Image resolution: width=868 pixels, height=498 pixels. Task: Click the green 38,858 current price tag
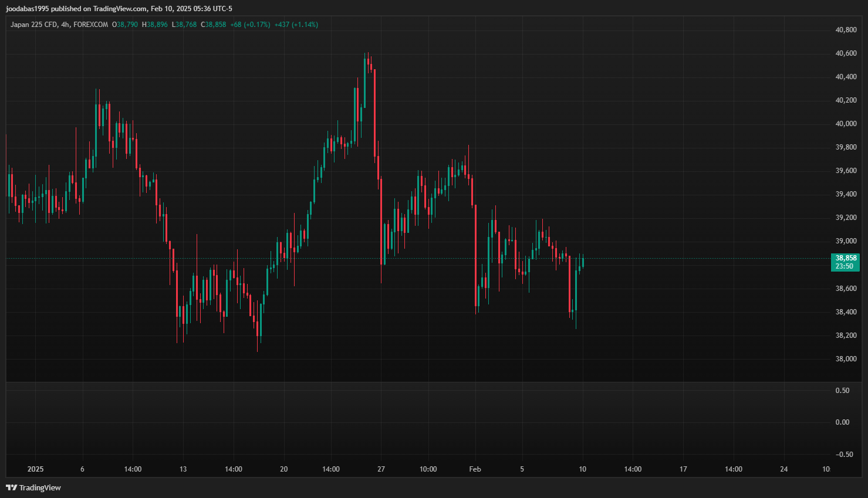click(x=846, y=258)
